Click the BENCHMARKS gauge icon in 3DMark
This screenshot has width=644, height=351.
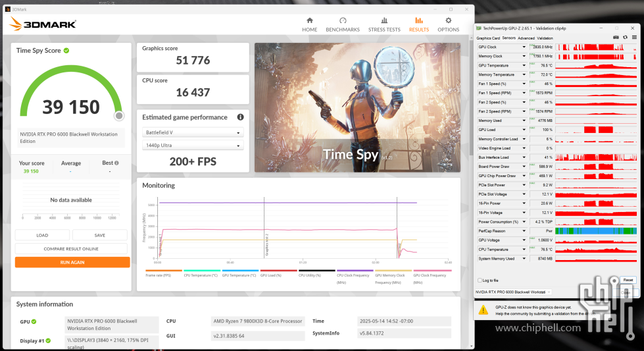[343, 20]
